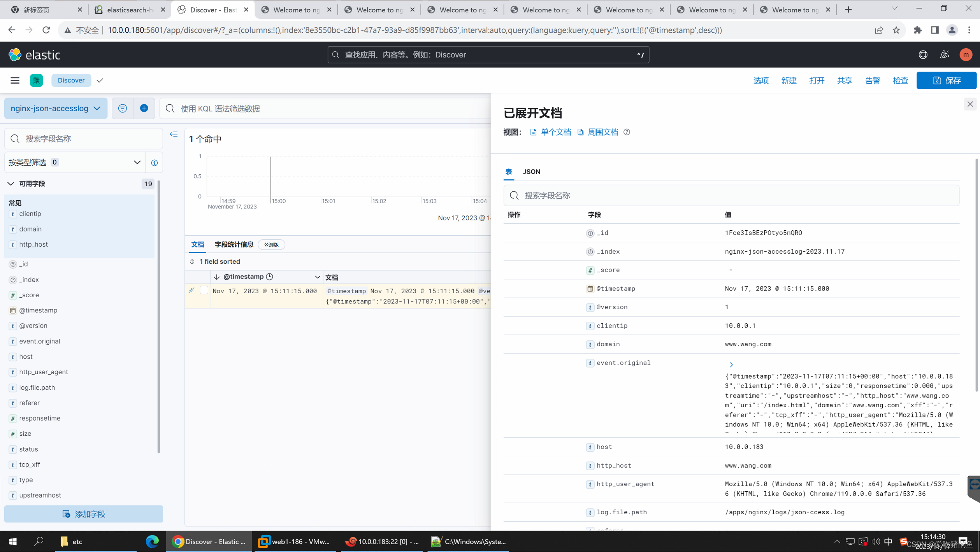Screen dimensions: 980x552
Task: Open the Discover breadcrumb chevron menu
Action: click(x=100, y=80)
